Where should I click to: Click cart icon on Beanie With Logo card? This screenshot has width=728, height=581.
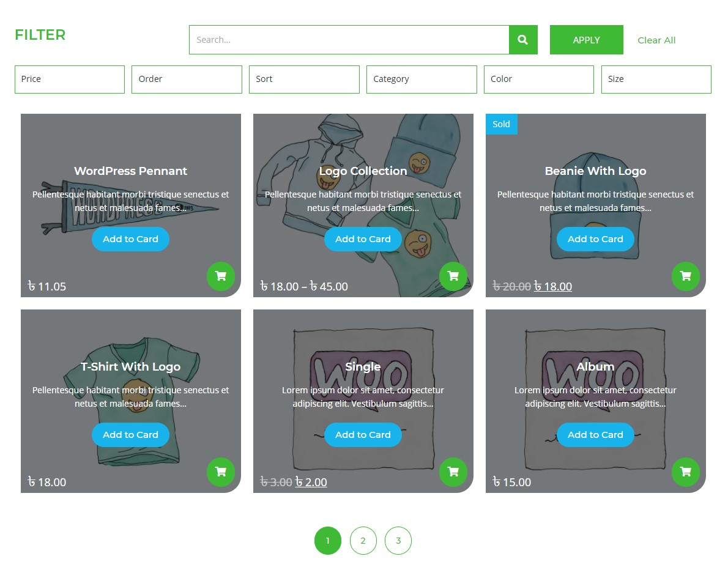(x=686, y=276)
